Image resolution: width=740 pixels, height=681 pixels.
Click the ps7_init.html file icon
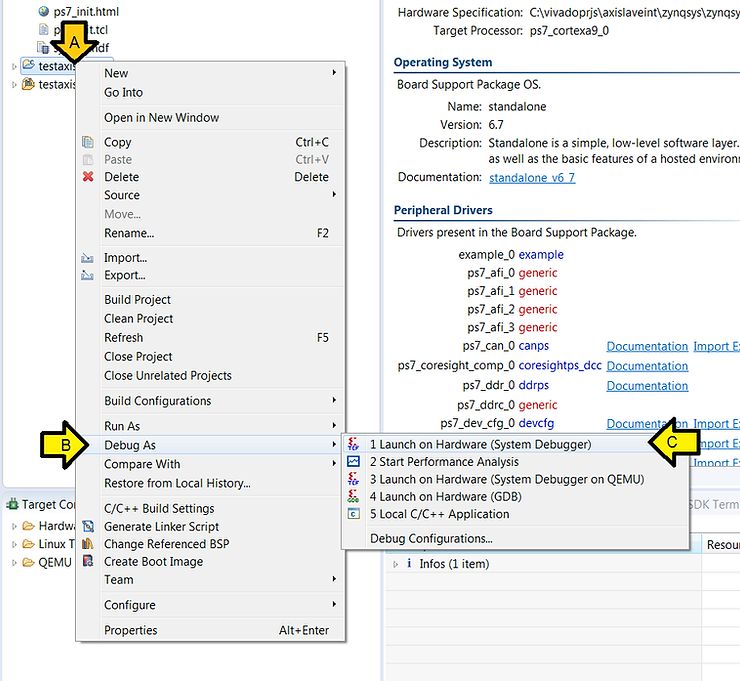[43, 11]
